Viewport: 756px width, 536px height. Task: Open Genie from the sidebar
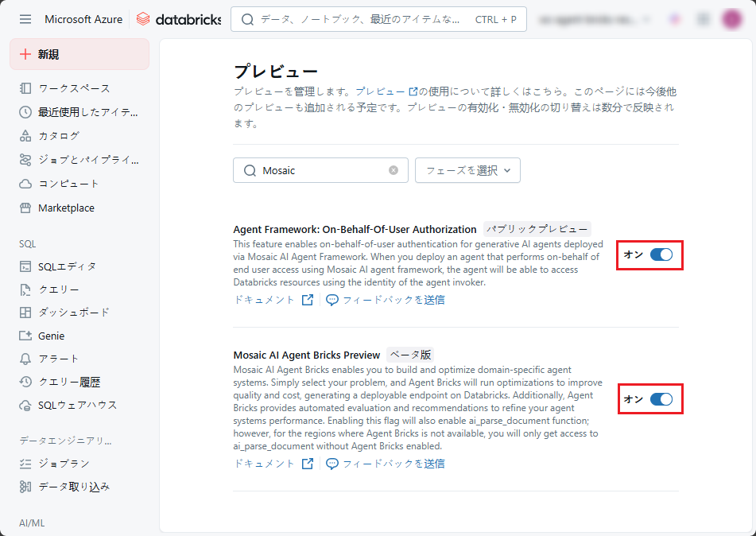[x=51, y=336]
